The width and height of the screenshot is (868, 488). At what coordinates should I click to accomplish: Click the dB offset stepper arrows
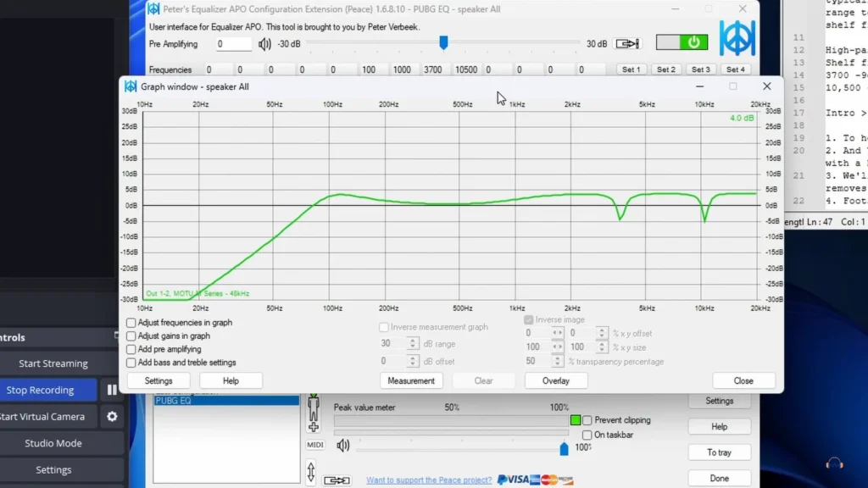pos(412,361)
